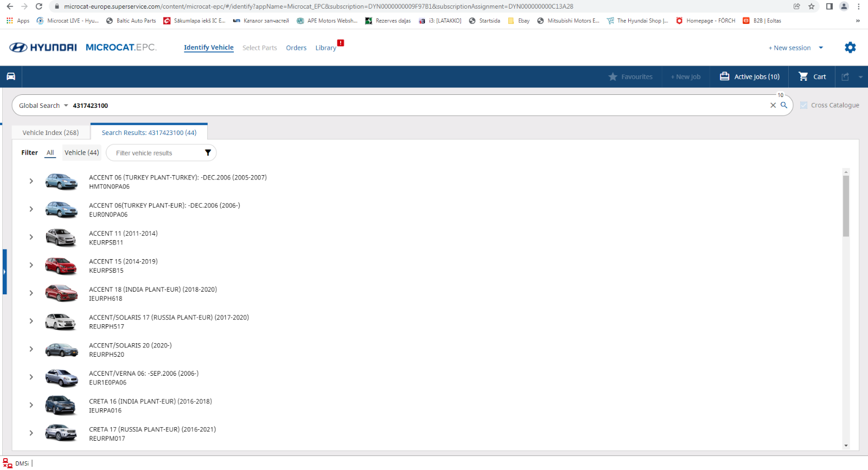Expand ACCENT/SOLARIS 20 row

tap(31, 349)
